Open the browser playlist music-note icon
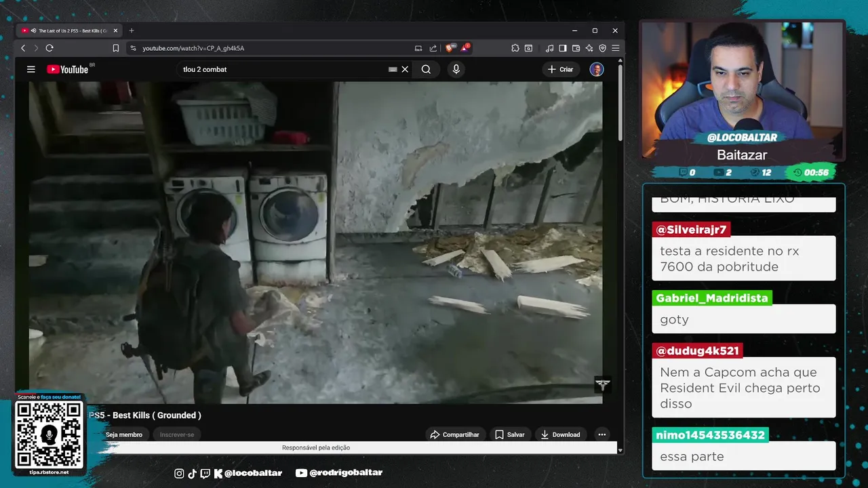The height and width of the screenshot is (488, 868). tap(549, 48)
